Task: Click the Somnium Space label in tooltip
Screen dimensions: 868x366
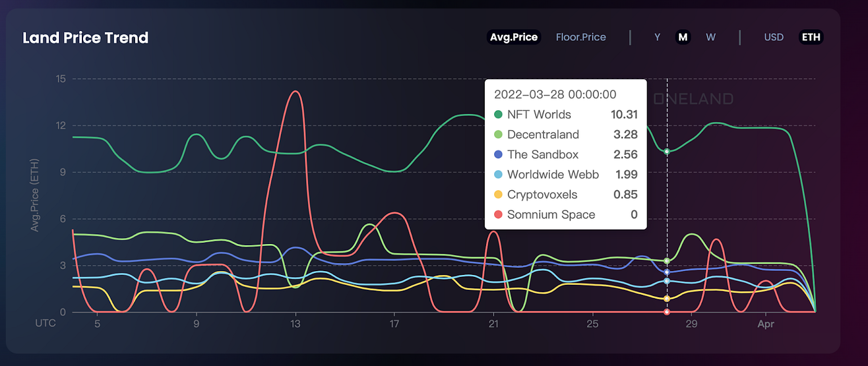Action: [551, 215]
